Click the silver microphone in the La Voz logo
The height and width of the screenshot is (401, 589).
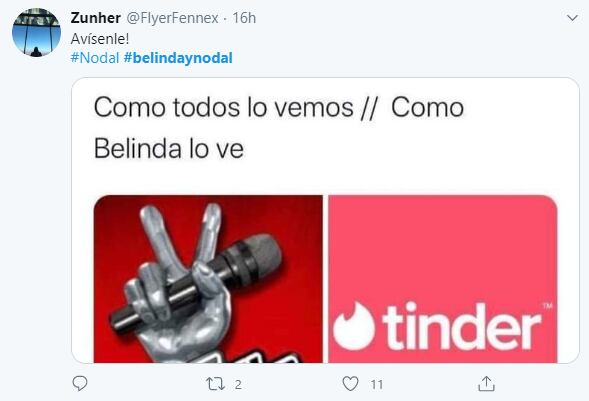tap(195, 280)
